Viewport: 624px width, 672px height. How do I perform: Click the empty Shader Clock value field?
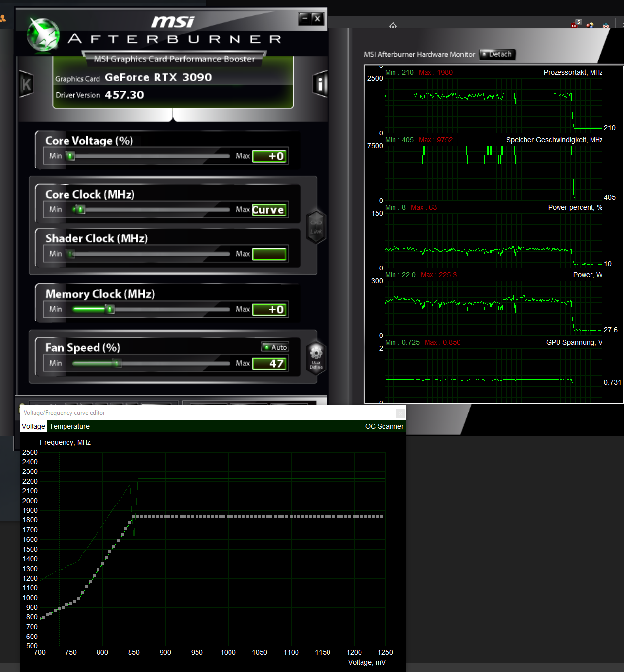point(269,254)
